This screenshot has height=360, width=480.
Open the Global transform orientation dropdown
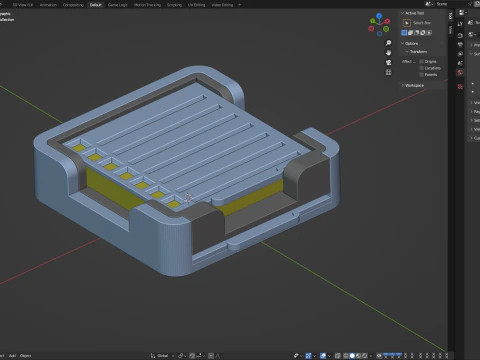coord(163,356)
